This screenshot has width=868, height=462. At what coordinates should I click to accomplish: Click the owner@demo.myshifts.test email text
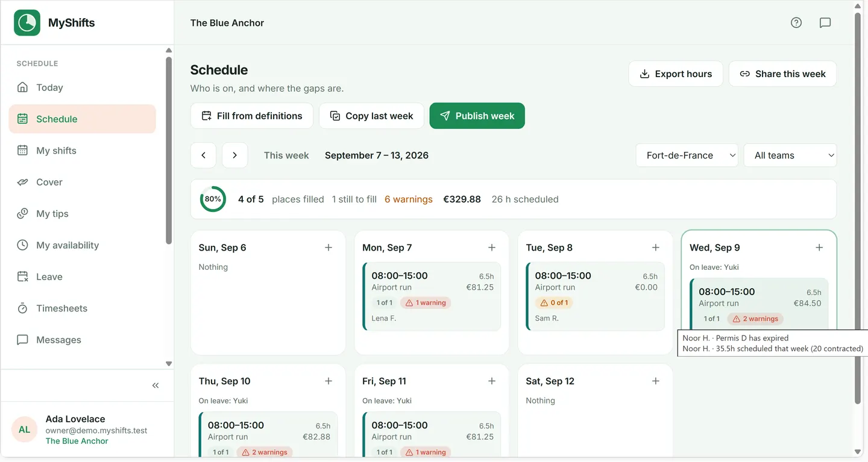click(x=96, y=431)
